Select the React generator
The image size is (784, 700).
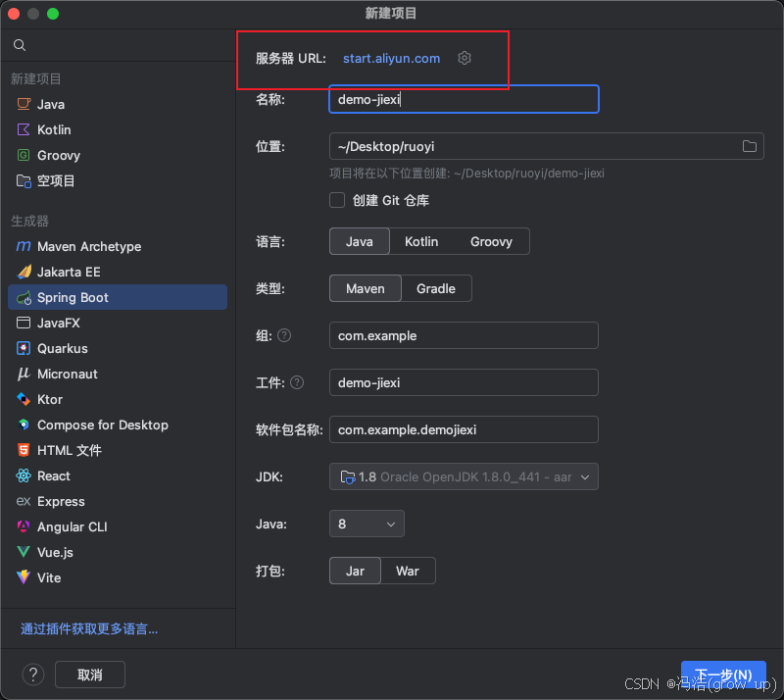tap(118, 475)
